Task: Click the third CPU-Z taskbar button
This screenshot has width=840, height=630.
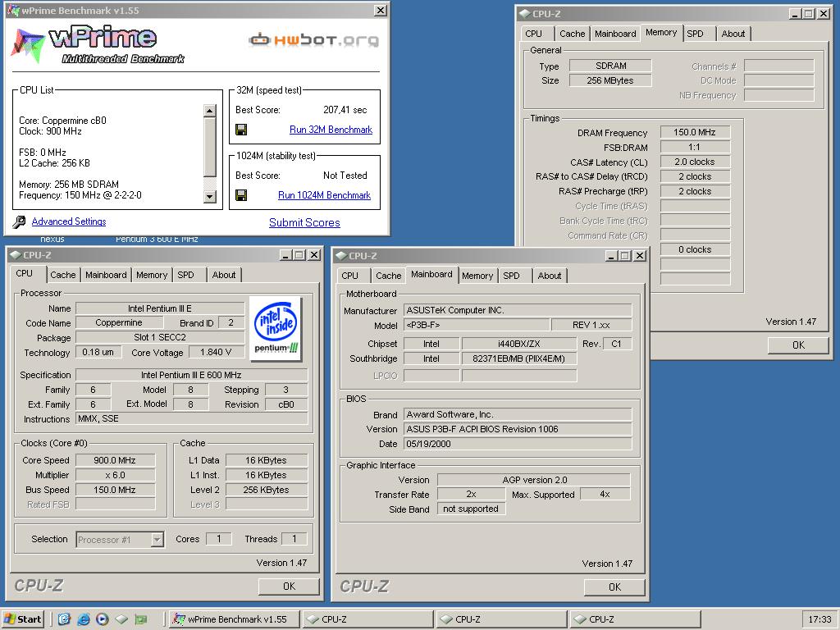Action: [x=635, y=619]
